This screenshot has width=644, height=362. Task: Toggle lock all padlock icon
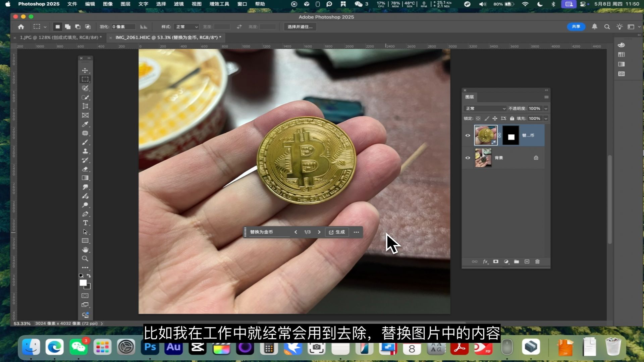pyautogui.click(x=512, y=119)
